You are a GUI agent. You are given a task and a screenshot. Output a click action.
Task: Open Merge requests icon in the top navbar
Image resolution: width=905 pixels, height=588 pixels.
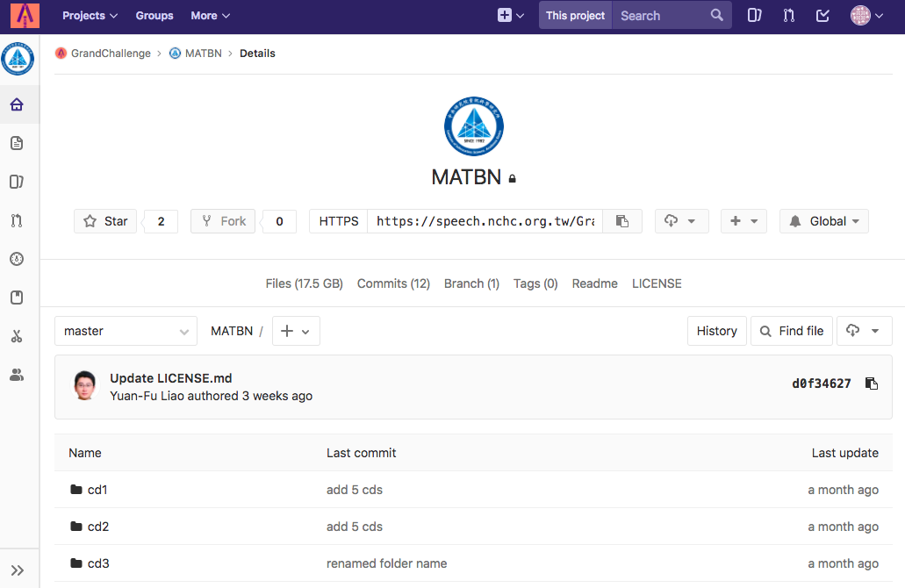[x=788, y=15]
